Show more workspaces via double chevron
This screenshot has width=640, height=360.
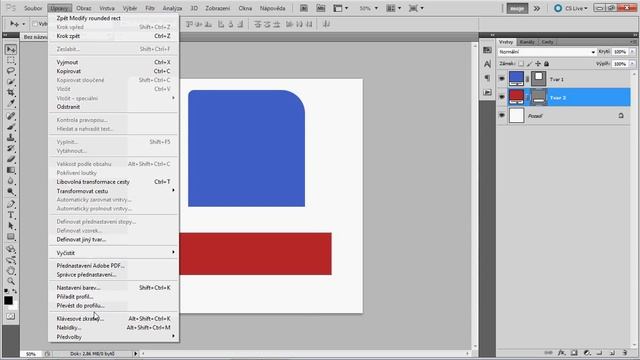537,8
